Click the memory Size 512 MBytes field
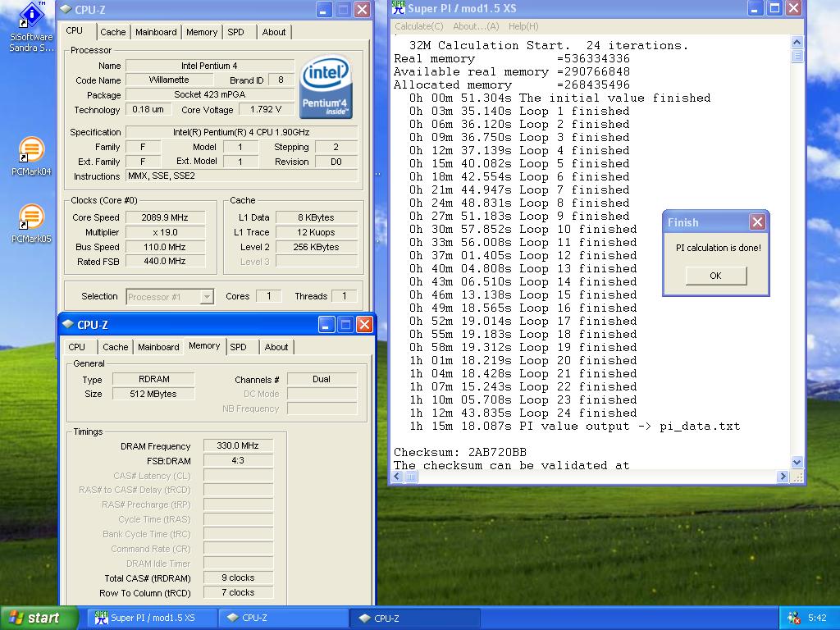The image size is (840, 630). (x=153, y=394)
